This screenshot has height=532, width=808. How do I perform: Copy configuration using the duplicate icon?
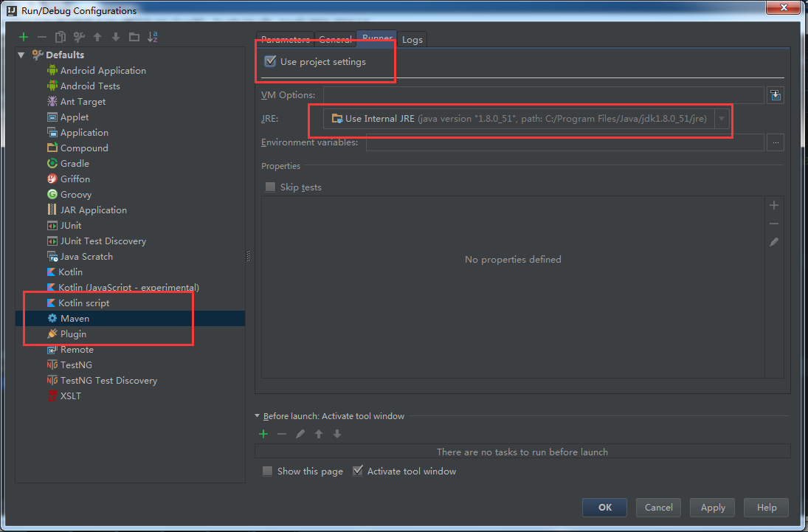61,37
